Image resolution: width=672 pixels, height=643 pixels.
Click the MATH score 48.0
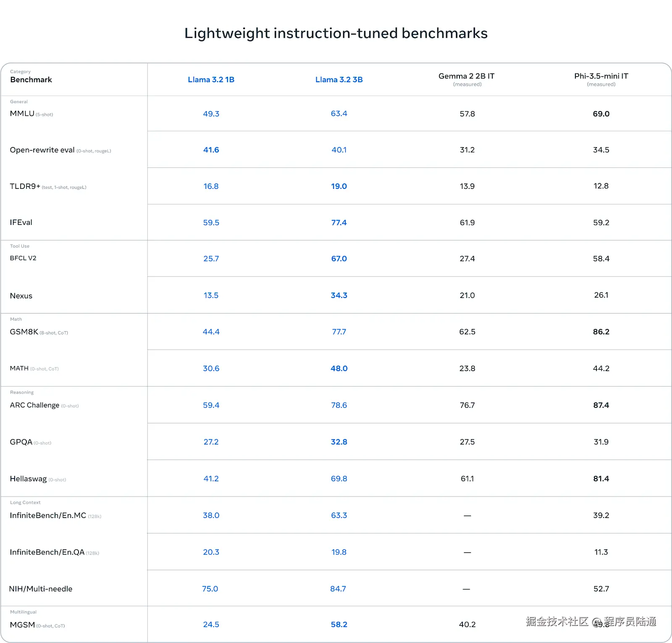(339, 369)
